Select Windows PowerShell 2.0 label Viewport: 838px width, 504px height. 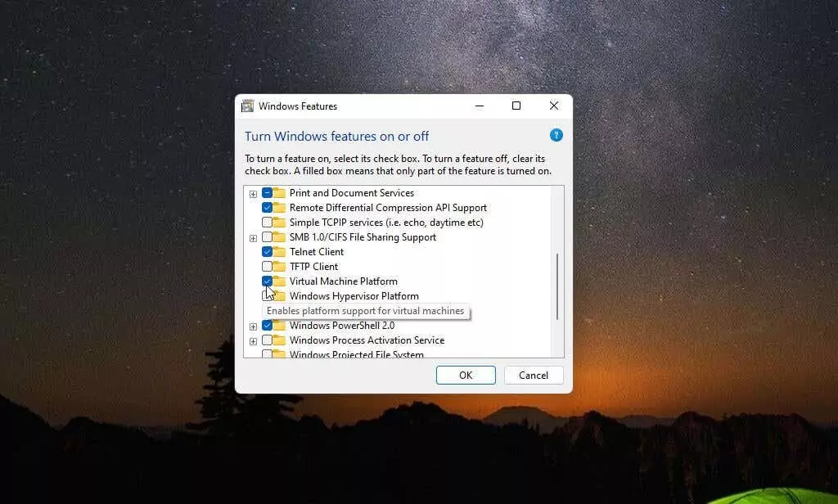click(342, 325)
